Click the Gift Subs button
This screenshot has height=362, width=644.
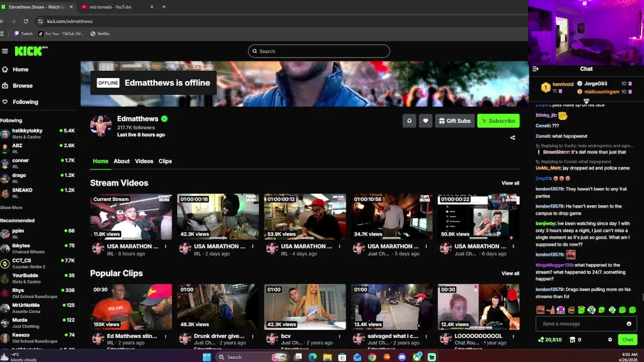(x=455, y=121)
